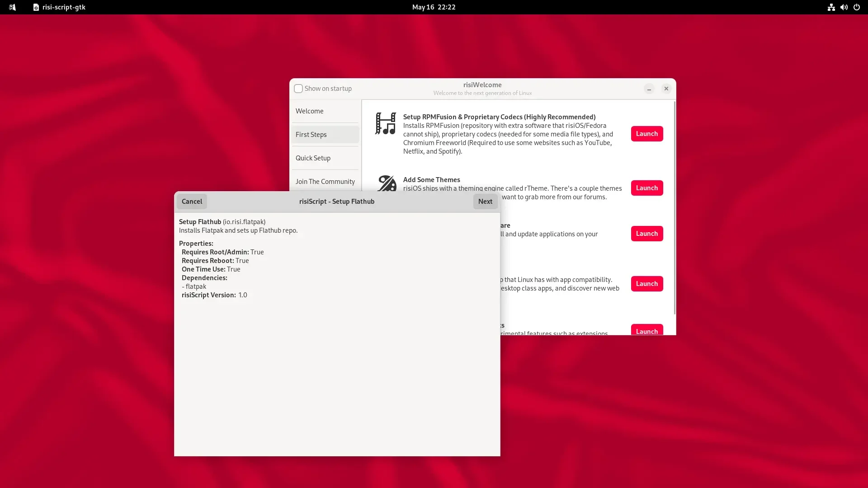Open Activities icon at top-left corner
The height and width of the screenshot is (488, 868).
pos(12,7)
